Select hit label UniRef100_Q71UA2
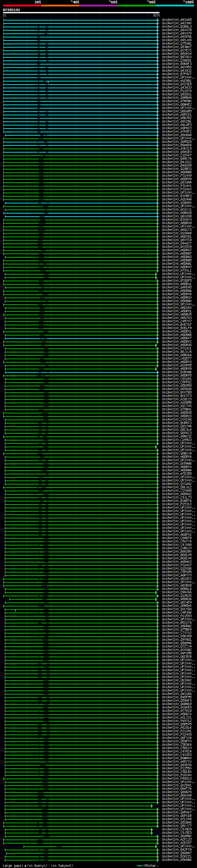The width and height of the screenshot is (197, 868). coord(176,484)
